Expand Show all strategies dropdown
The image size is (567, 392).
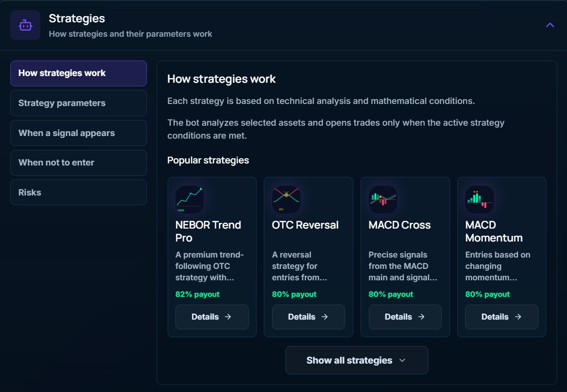pyautogui.click(x=356, y=360)
